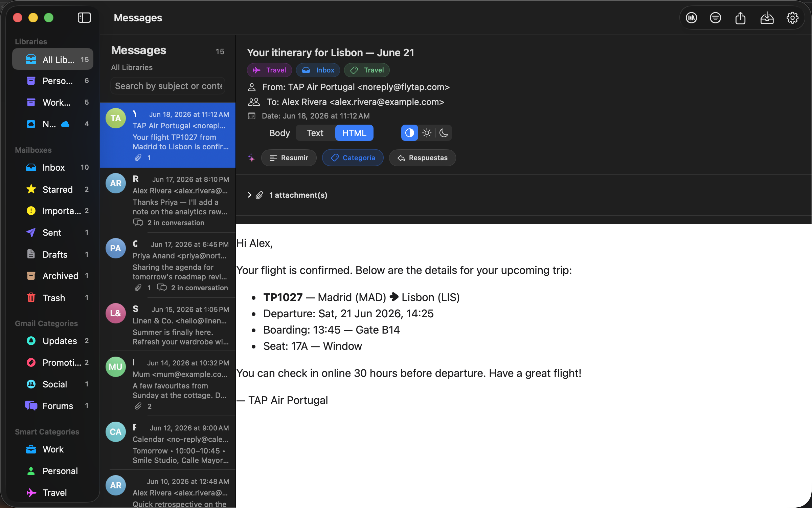Image resolution: width=812 pixels, height=508 pixels.
Task: Open the Linen & Co. message
Action: [x=168, y=324]
